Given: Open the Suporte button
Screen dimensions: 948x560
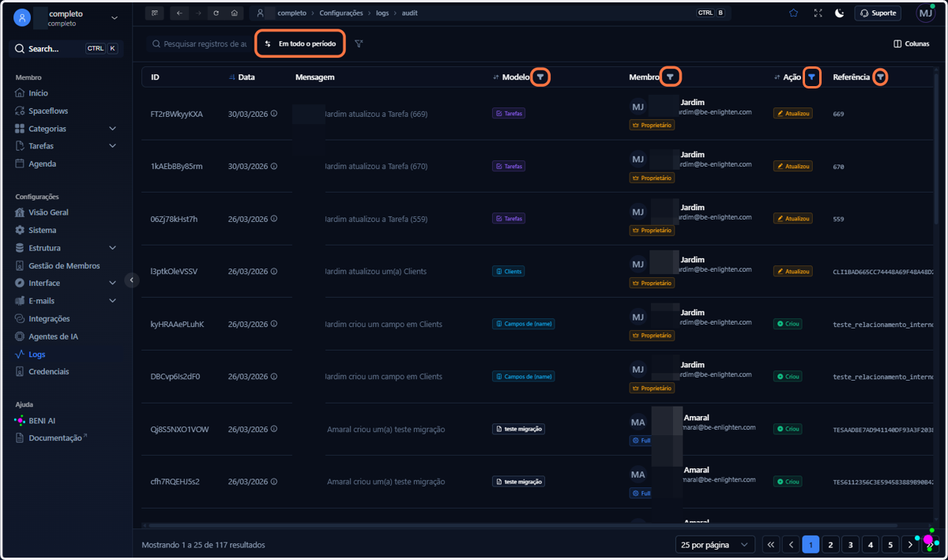Looking at the screenshot, I should click(x=878, y=13).
